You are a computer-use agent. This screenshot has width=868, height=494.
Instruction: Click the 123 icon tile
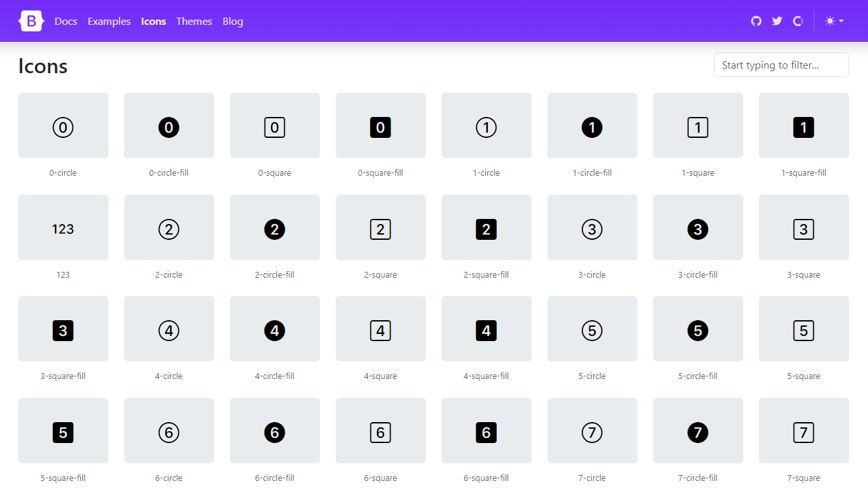63,227
